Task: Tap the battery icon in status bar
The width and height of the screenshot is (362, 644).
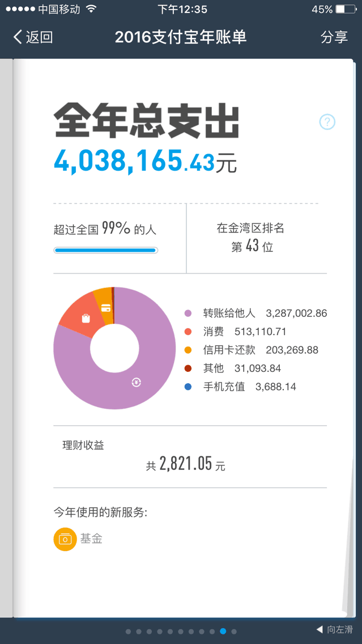Action: tap(346, 9)
